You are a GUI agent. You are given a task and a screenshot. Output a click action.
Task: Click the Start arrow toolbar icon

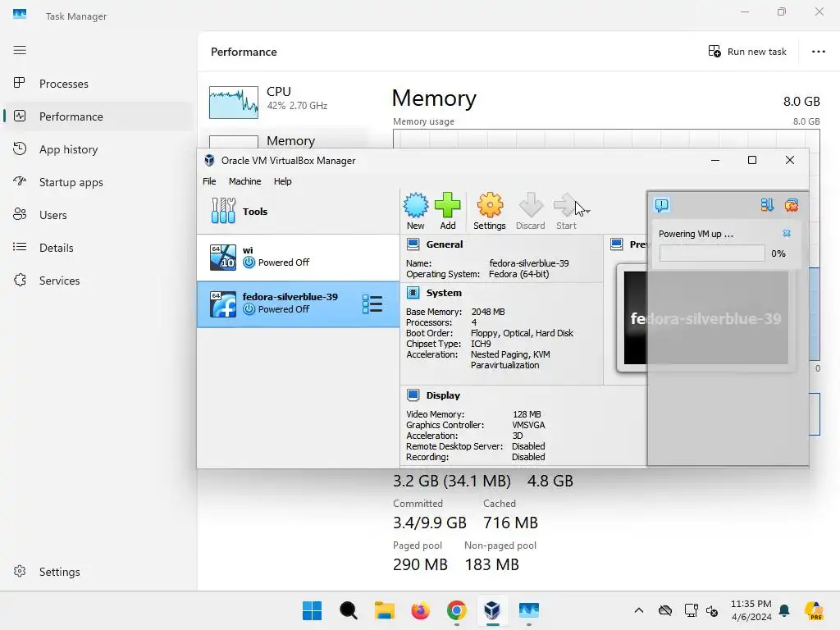click(x=566, y=211)
